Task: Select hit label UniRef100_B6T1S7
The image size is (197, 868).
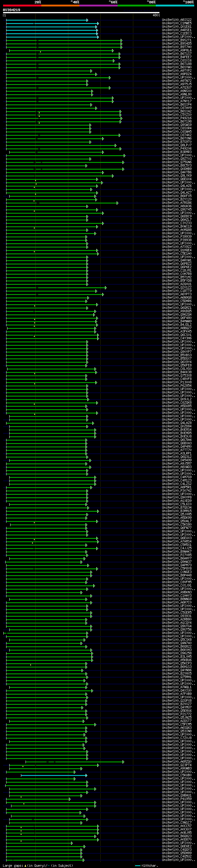Action: [x=177, y=54]
